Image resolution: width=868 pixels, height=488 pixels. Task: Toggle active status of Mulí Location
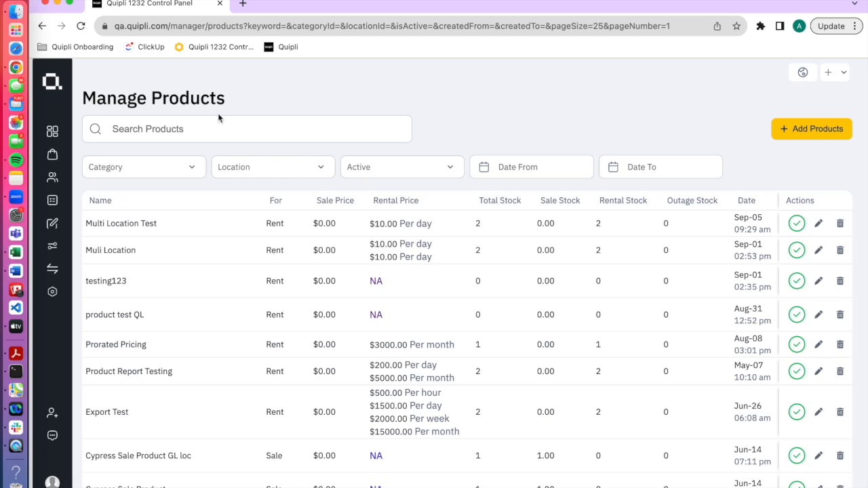tap(797, 250)
